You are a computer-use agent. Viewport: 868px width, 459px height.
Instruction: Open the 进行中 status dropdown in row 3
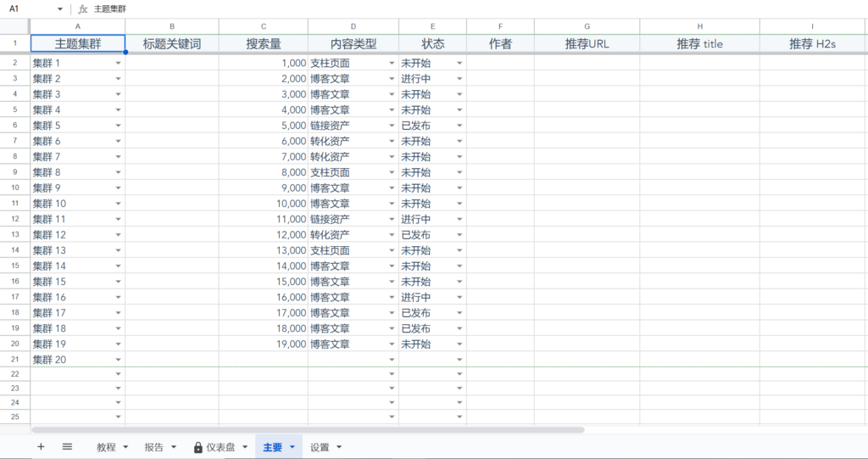(x=459, y=79)
